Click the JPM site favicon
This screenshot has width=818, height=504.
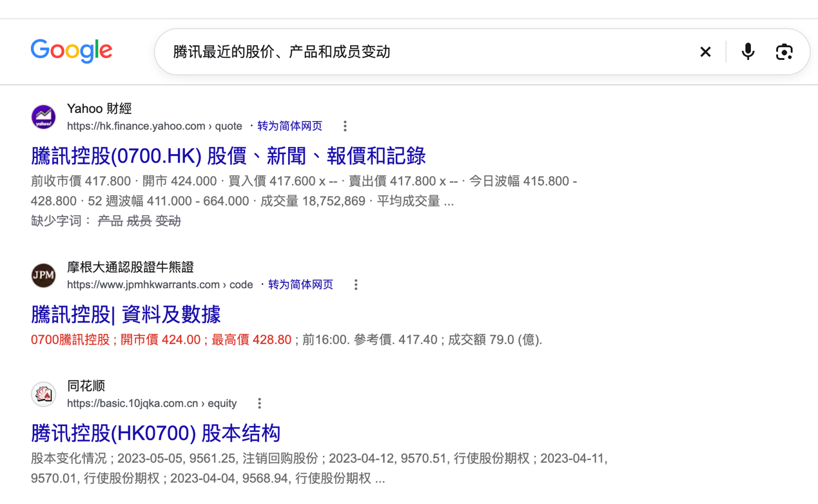click(44, 276)
